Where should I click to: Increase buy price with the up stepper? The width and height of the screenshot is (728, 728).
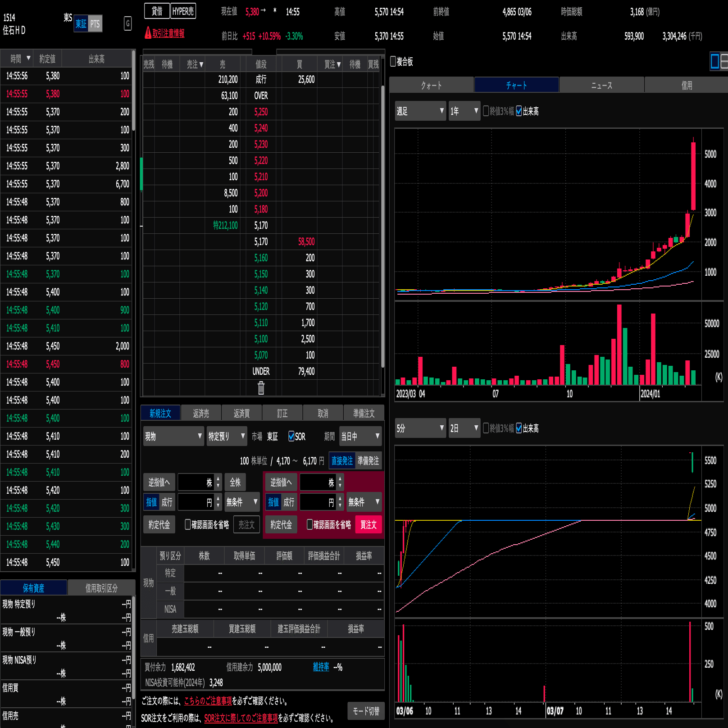pos(340,498)
